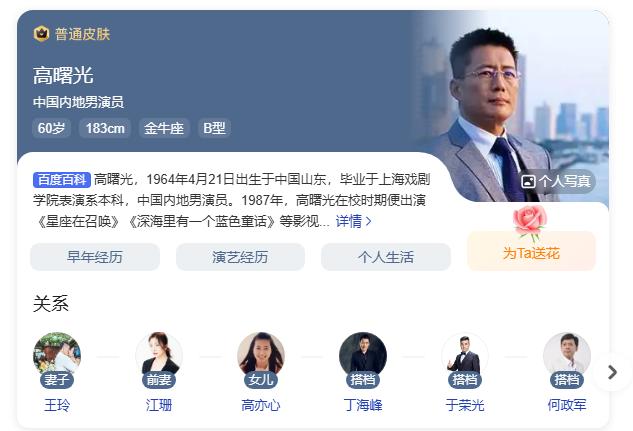Switch to the 个人生活 tab
Viewport: 633px width, 431px height.
pyautogui.click(x=386, y=257)
